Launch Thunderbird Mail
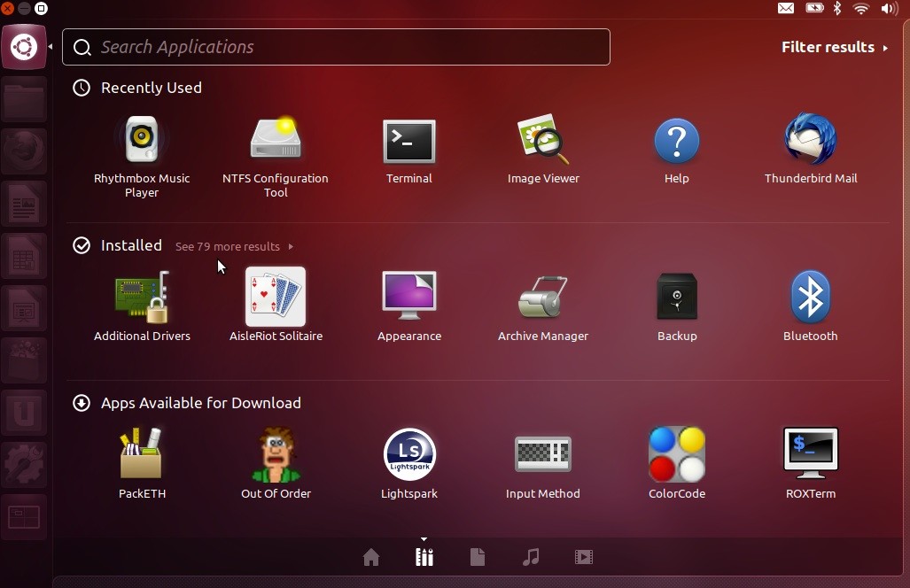The height and width of the screenshot is (588, 910). [810, 141]
